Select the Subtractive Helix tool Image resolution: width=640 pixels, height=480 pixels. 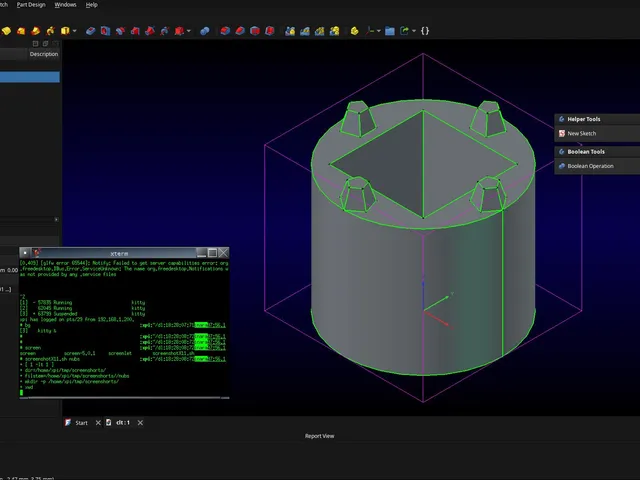click(164, 31)
